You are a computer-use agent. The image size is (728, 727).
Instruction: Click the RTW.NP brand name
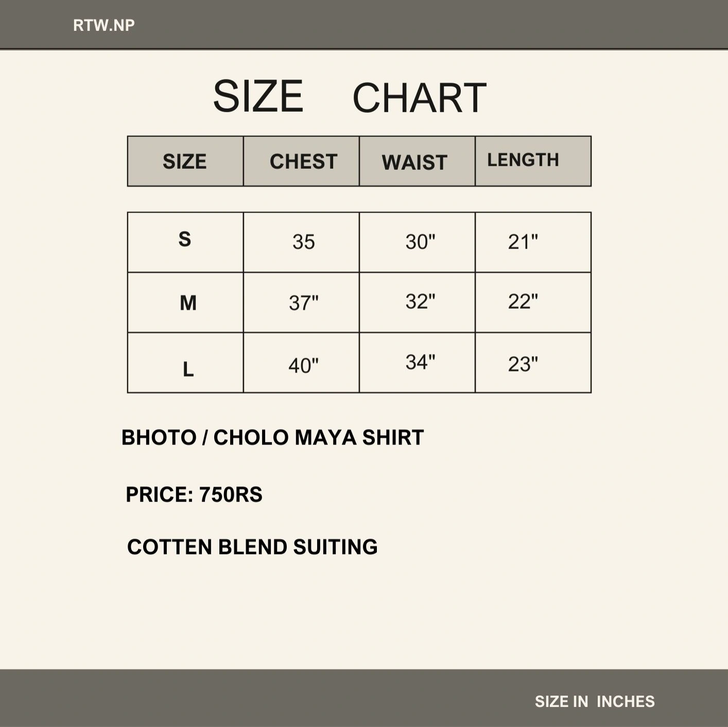coord(104,25)
